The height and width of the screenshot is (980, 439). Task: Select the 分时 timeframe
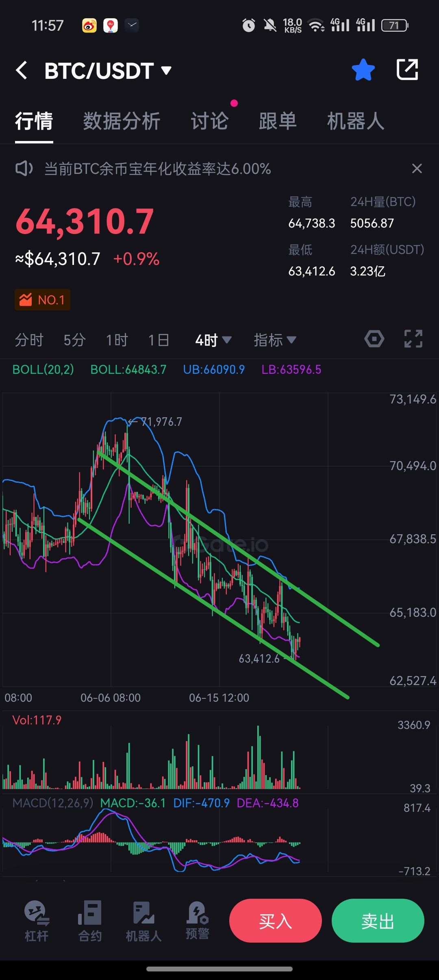pyautogui.click(x=29, y=340)
